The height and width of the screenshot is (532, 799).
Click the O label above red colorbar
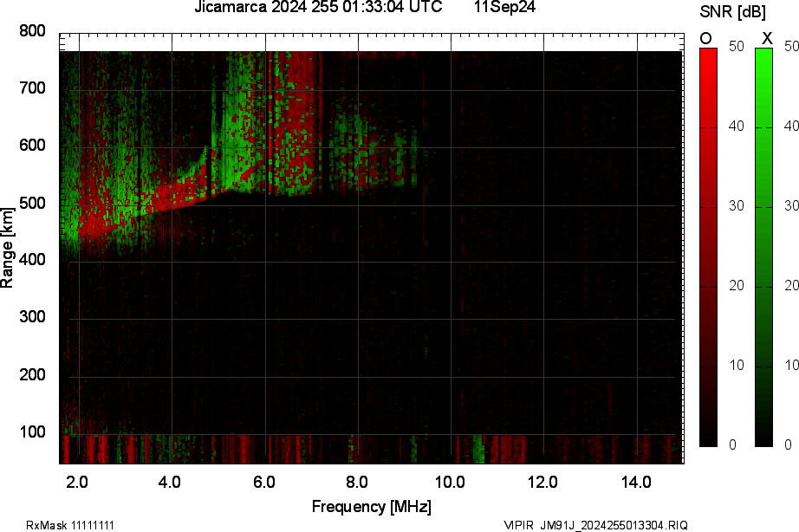(x=706, y=38)
